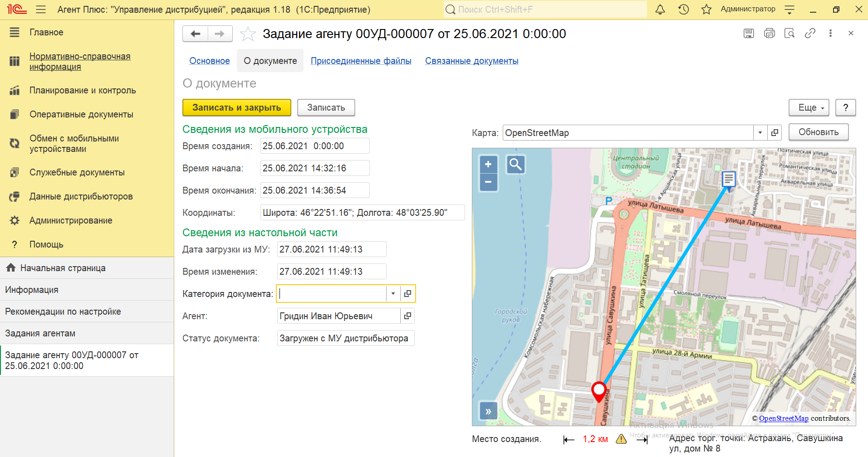Click the Записать button

click(326, 107)
